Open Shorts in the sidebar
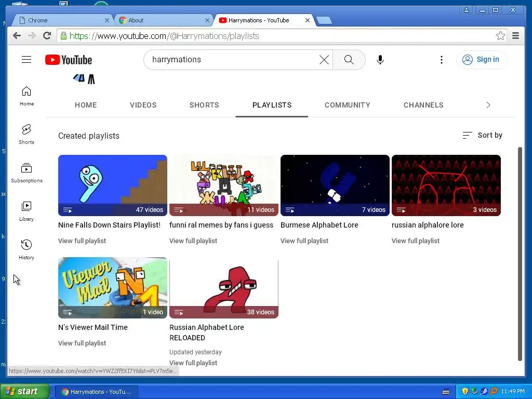 click(x=26, y=135)
